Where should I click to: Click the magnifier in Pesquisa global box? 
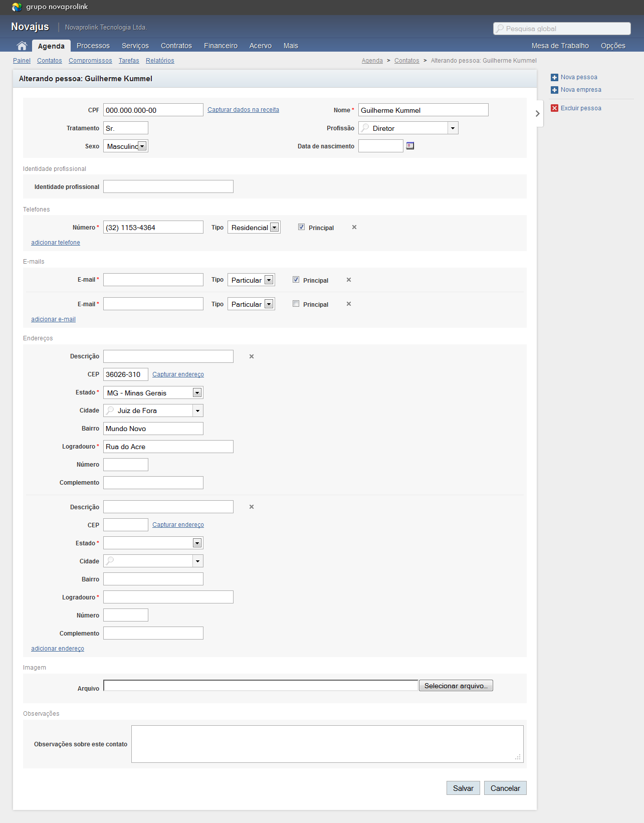500,29
